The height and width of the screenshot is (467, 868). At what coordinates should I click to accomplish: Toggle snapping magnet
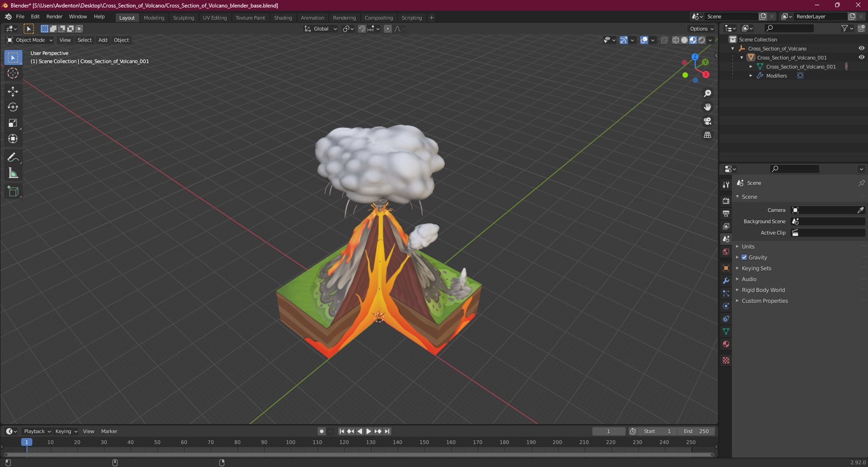tap(362, 29)
